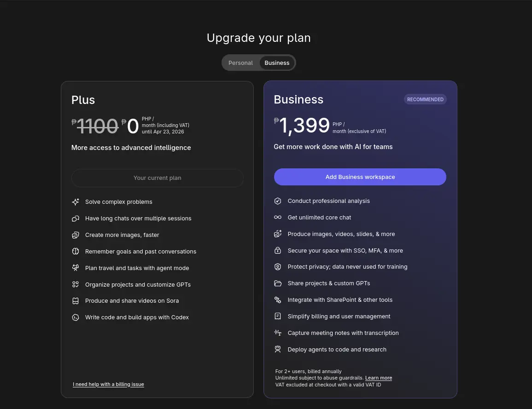Click the infinity icon for unlimited core chat
Screen dimensions: 532x409
(278, 218)
